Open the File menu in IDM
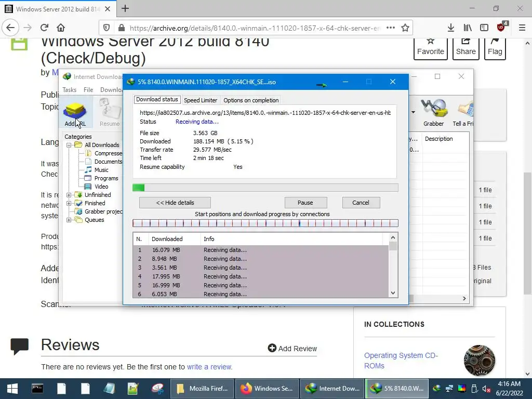Screen dimensions: 532x399 [88, 89]
